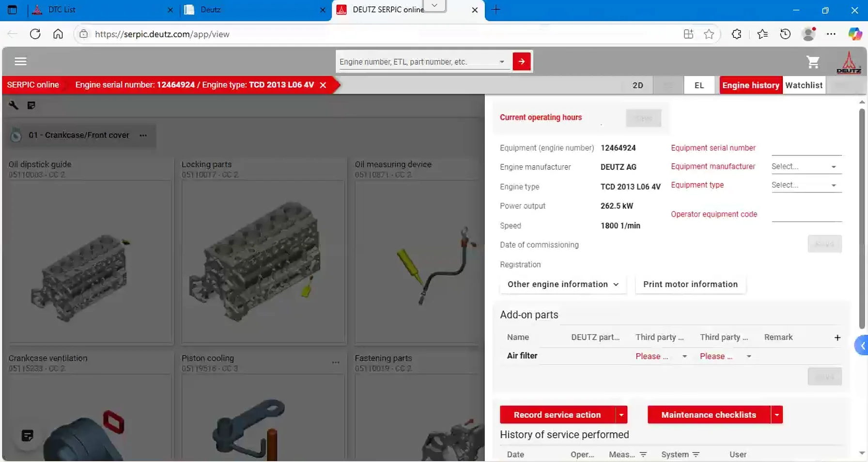Open the tab actions menu icon

(12, 10)
